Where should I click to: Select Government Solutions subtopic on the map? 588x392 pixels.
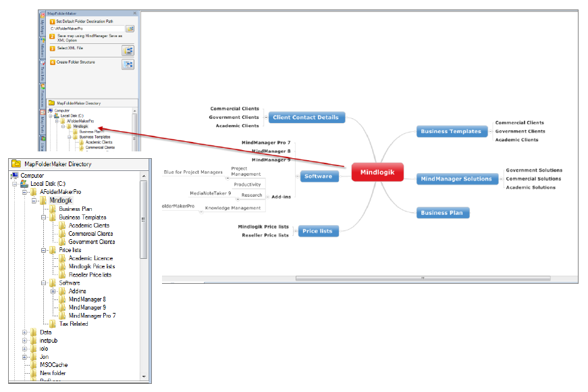click(534, 170)
